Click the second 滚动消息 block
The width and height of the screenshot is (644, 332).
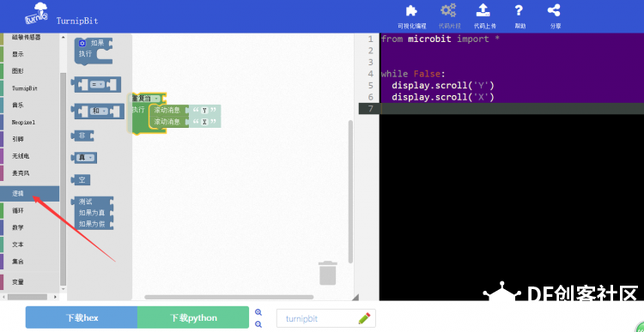tap(167, 122)
